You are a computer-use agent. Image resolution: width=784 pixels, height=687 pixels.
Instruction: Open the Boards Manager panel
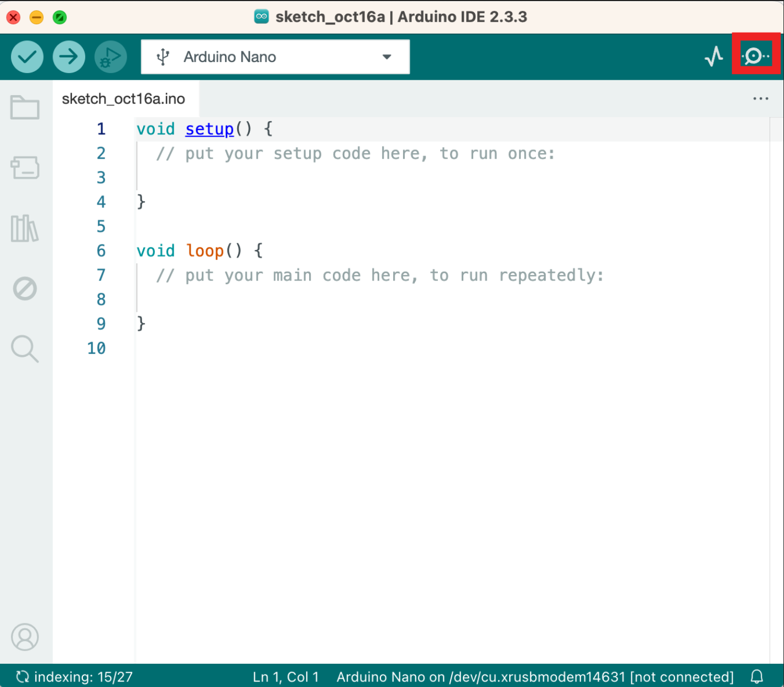tap(25, 168)
